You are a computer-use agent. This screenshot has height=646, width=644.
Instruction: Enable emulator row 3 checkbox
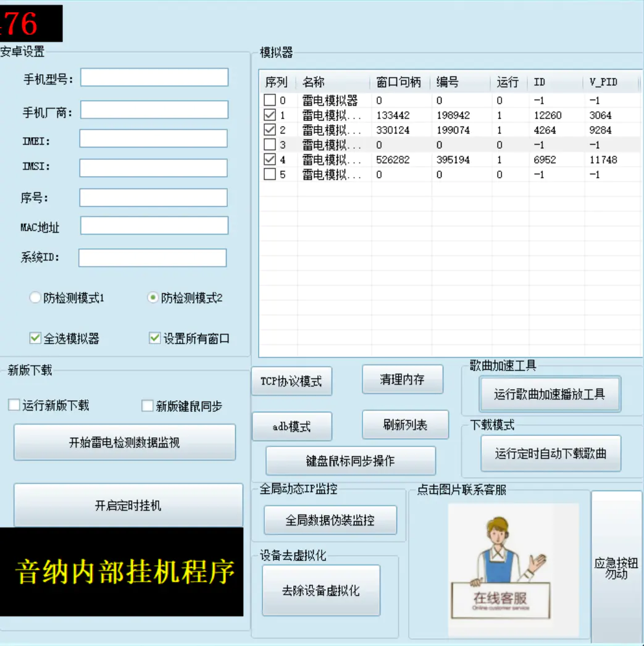[270, 145]
